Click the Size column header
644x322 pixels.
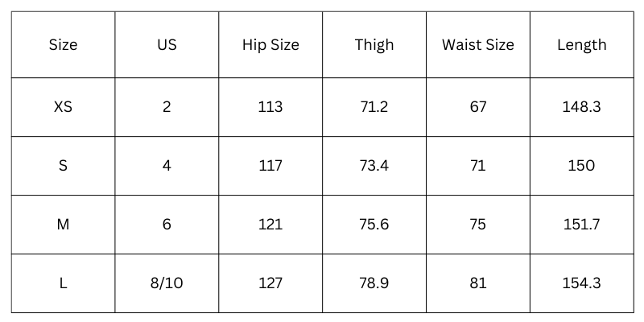(63, 45)
